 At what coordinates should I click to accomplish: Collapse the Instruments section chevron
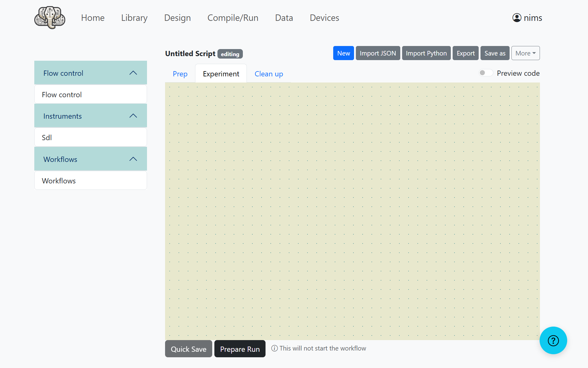coord(133,116)
